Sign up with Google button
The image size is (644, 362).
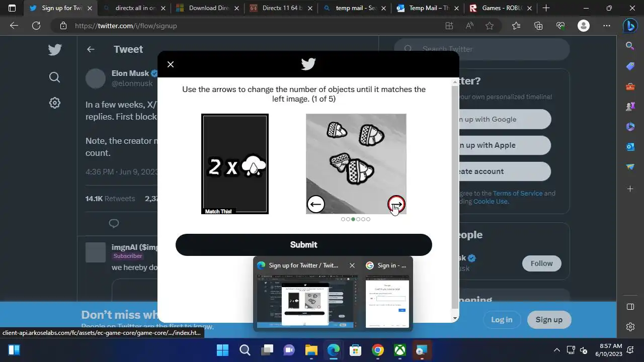[505, 119]
